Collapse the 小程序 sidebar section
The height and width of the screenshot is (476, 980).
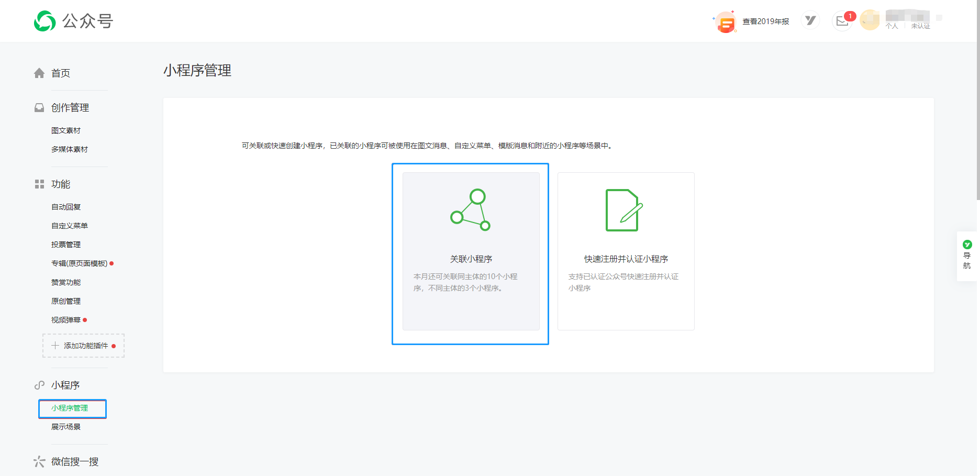tap(65, 385)
